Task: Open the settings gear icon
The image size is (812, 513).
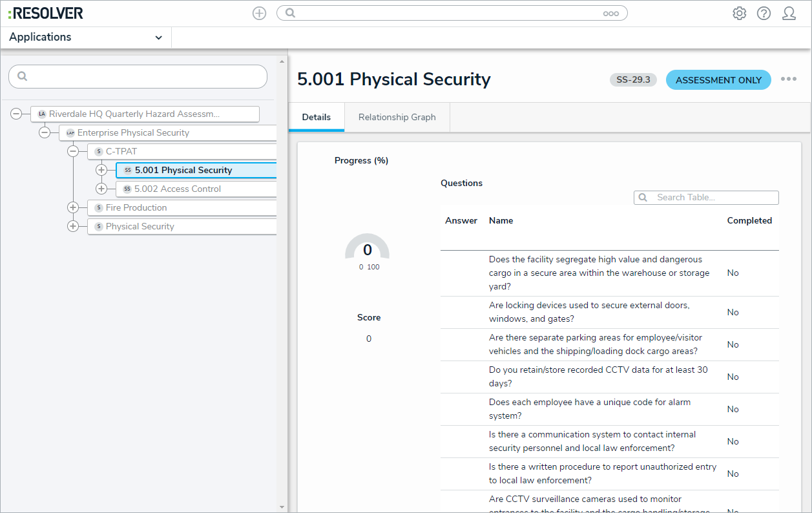Action: [x=739, y=13]
